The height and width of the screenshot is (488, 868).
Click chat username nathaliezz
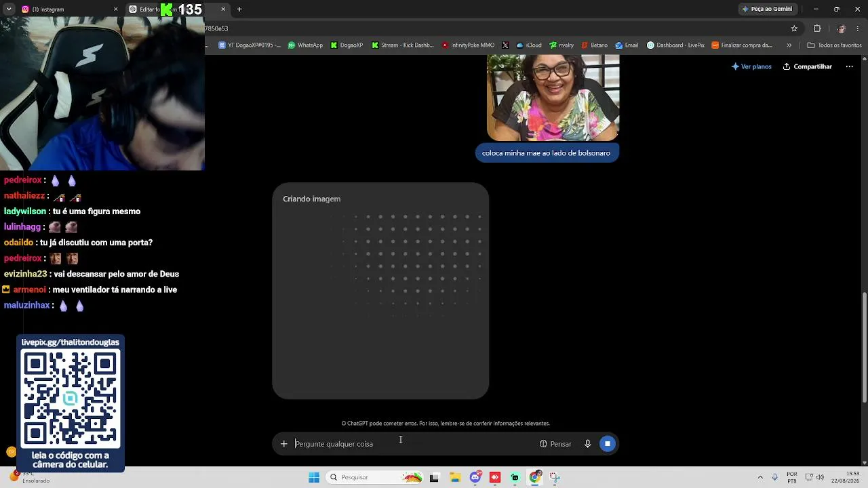24,196
